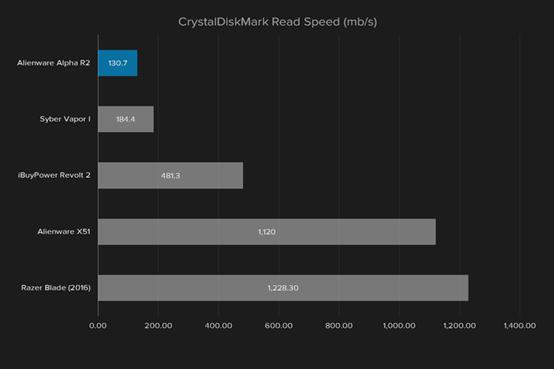Click the 1,120 data value
This screenshot has height=369, width=554.
click(267, 232)
